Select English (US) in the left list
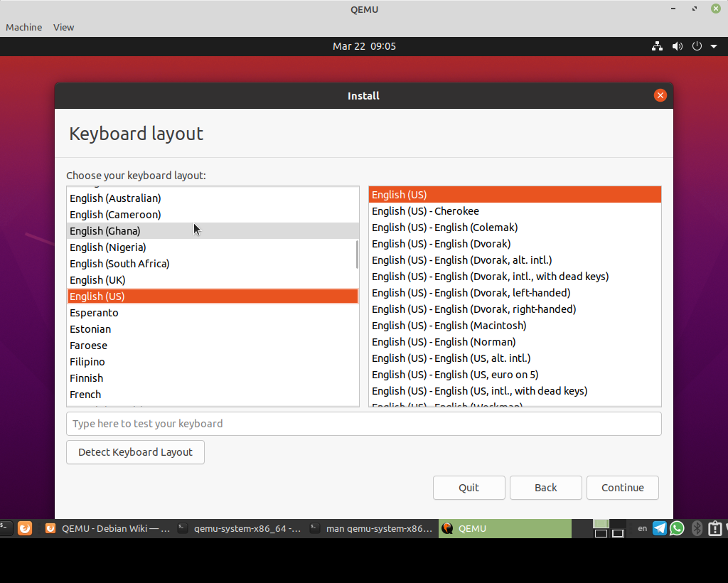Screen dimensions: 728x583 coord(213,296)
